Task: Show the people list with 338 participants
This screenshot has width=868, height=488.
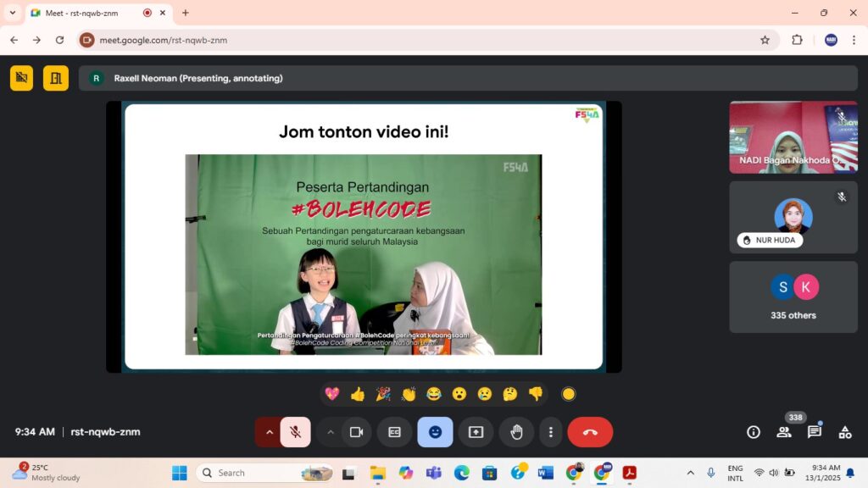Action: coord(784,432)
